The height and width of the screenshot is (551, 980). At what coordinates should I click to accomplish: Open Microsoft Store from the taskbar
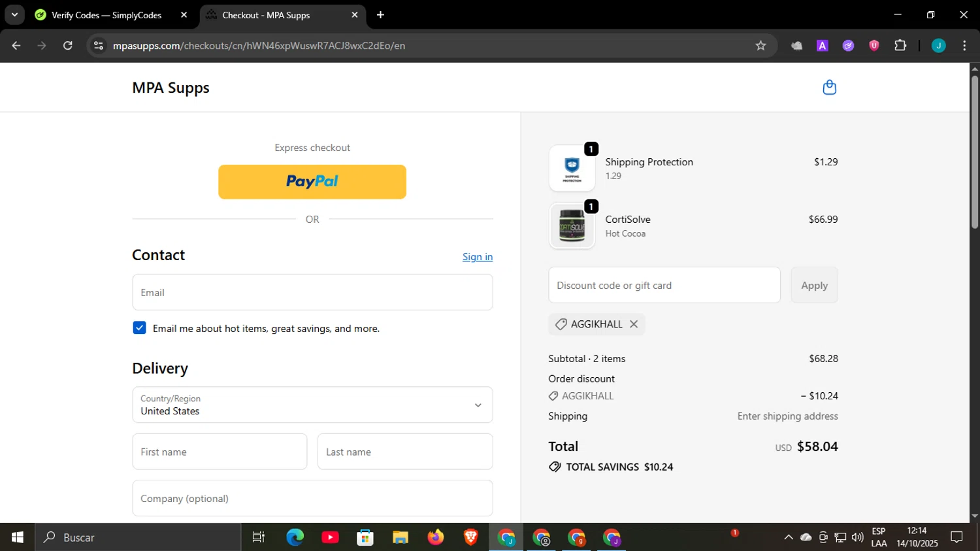coord(365,537)
